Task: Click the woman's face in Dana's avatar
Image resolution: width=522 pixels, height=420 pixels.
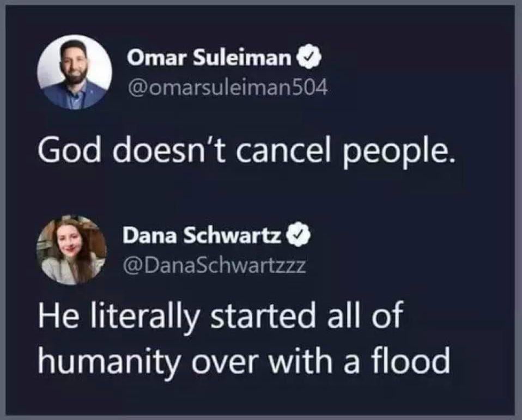Action: pos(69,242)
